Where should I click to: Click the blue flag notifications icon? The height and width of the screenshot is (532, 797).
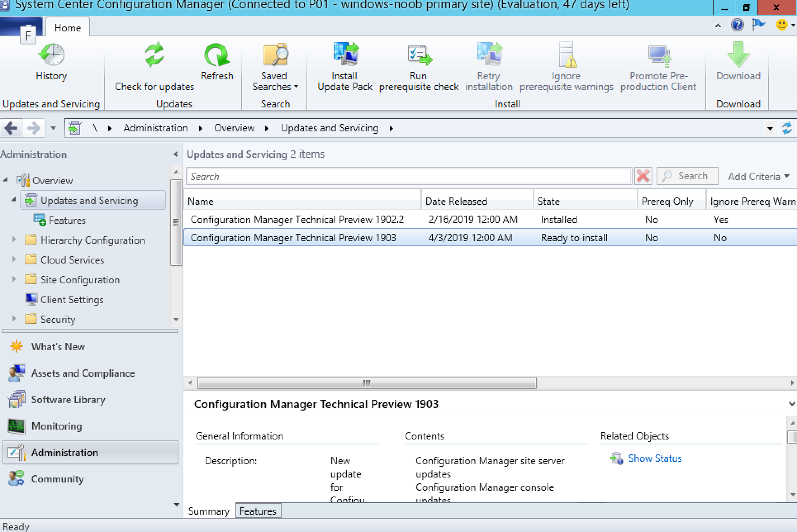(759, 25)
